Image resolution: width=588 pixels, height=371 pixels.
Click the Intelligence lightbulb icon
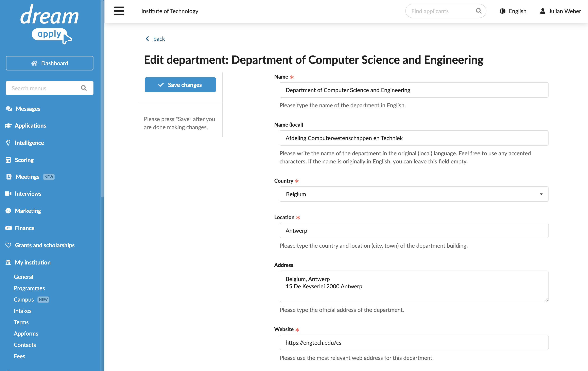click(x=8, y=143)
